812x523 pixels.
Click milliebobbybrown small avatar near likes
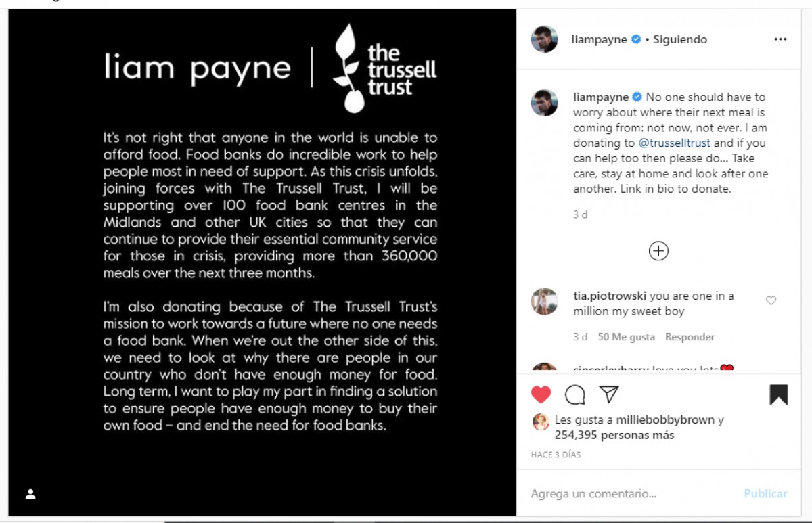pos(541,422)
